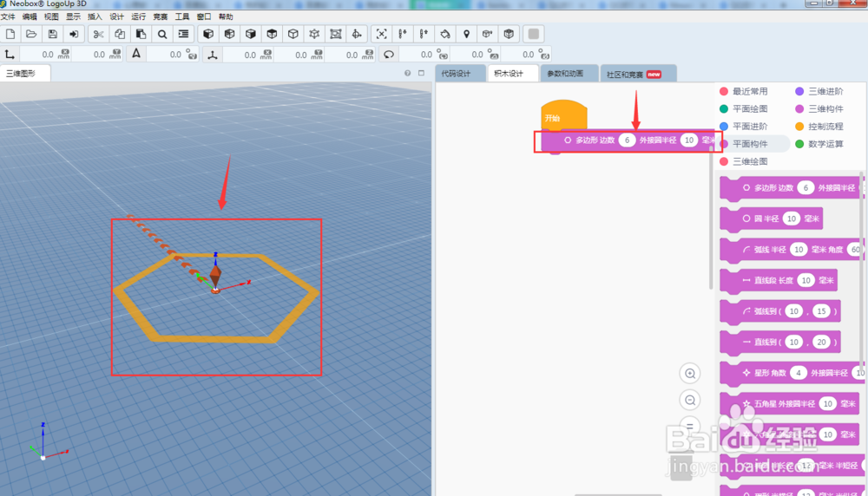Edit value 15 in the 弧线到 block
Viewport: 868px width, 496px height.
point(821,311)
